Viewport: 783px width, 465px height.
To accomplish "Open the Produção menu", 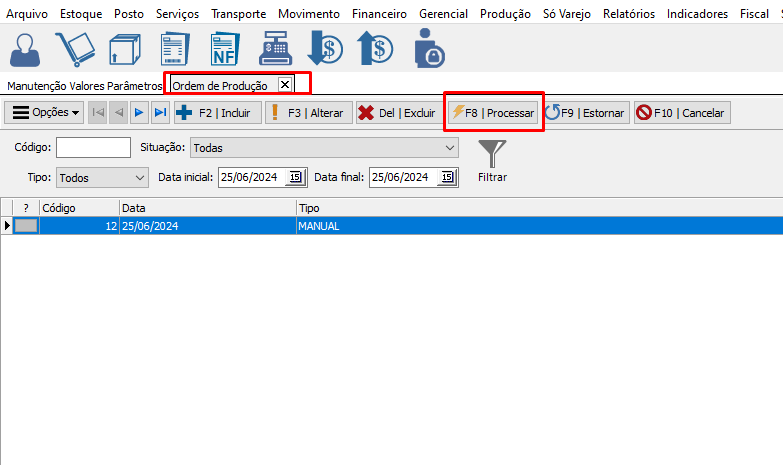I will 505,14.
